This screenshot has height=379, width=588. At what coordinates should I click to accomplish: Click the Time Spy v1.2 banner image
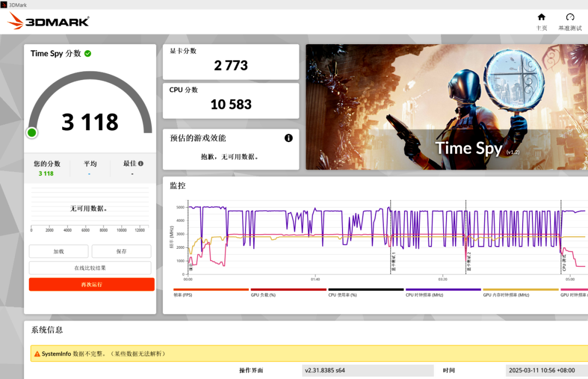[x=446, y=107]
